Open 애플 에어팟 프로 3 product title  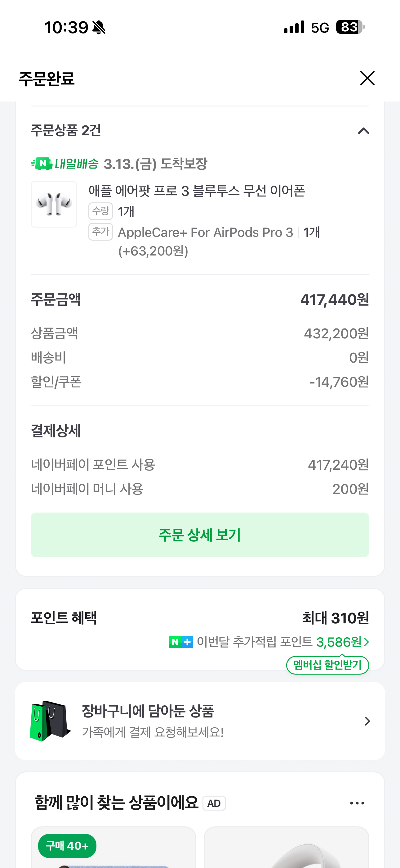[x=197, y=191]
